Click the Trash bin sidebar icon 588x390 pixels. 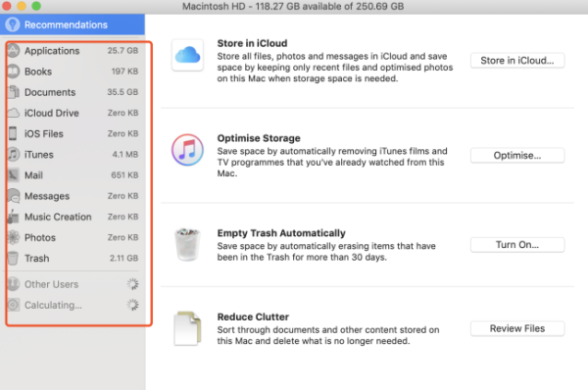13,258
